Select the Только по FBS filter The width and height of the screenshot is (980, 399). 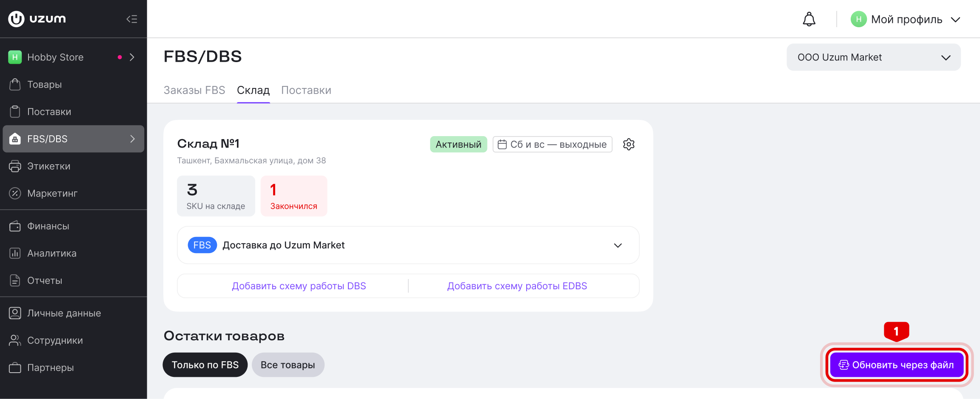point(205,365)
